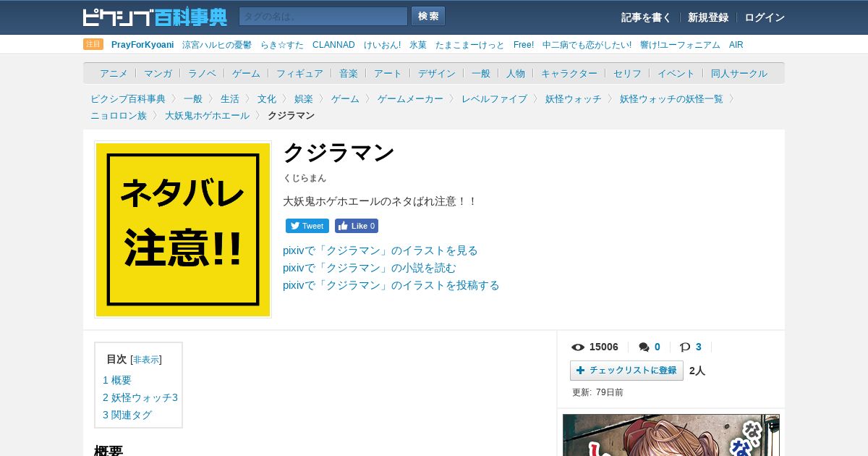Image resolution: width=868 pixels, height=456 pixels.
Task: Go to 妖怪ウォッチの妖怪一覧 breadcrumb
Action: [671, 98]
